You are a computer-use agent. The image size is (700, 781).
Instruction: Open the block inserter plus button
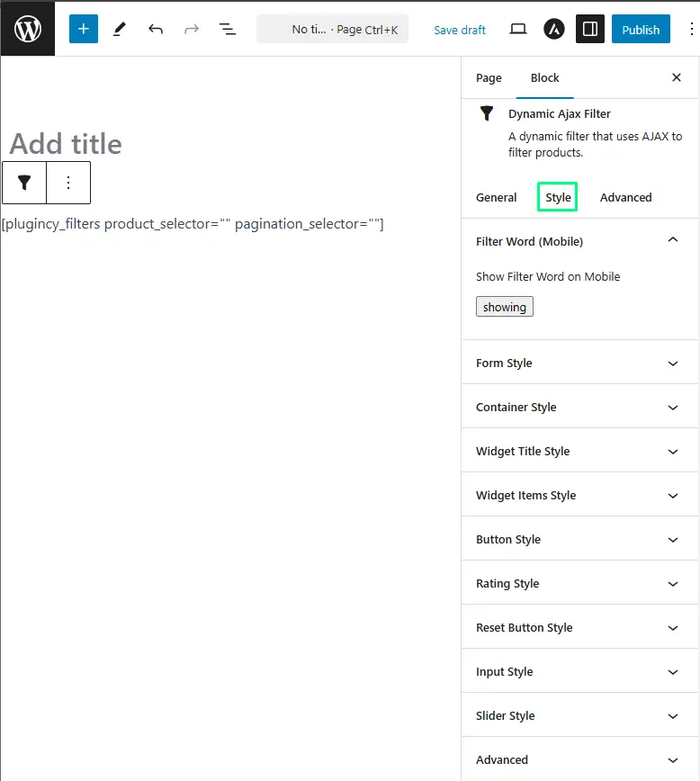pos(83,29)
